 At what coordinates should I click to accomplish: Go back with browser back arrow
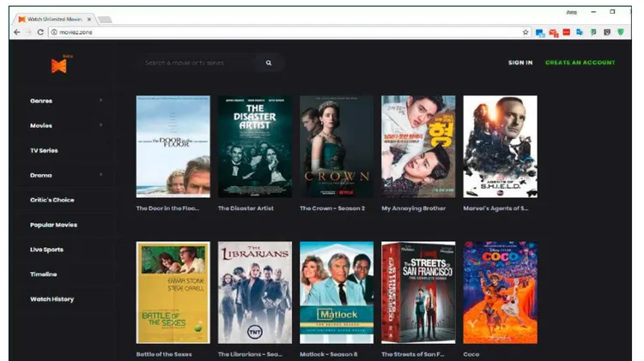tap(17, 32)
